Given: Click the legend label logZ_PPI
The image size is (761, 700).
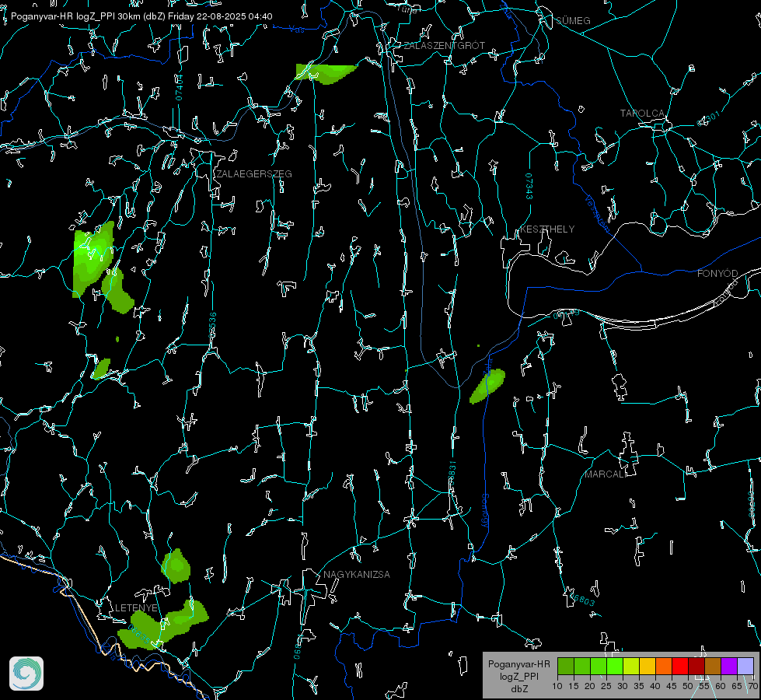Looking at the screenshot, I should click(x=518, y=676).
